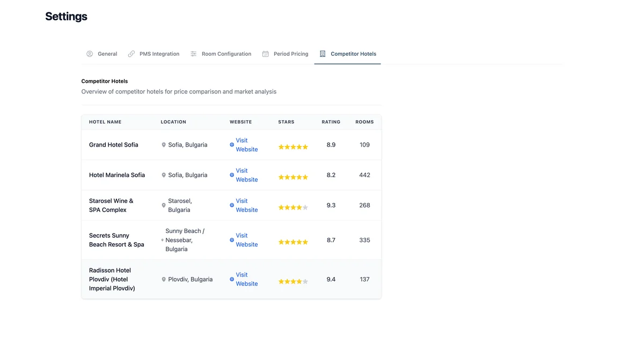Screen dimensions: 644x350
Task: Click the Room Configuration sliders icon
Action: (x=194, y=54)
